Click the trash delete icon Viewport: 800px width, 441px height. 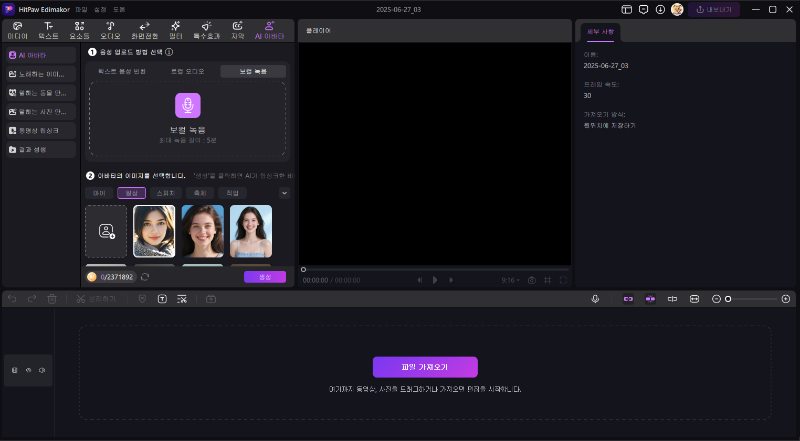pos(52,299)
